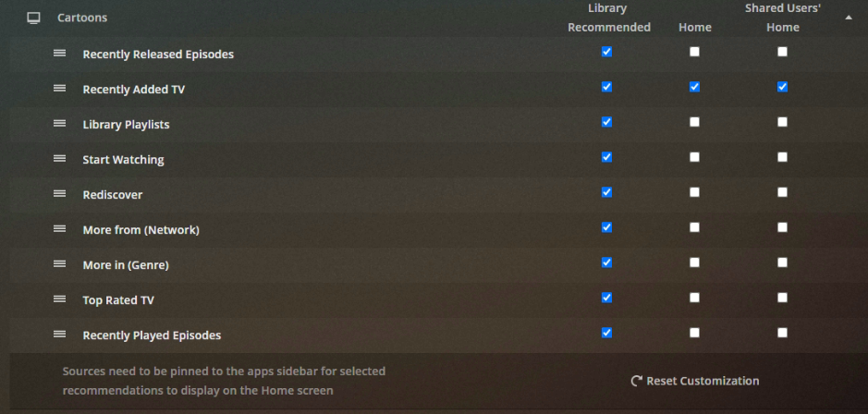
Task: Click the More from (Network) label
Action: pyautogui.click(x=141, y=230)
